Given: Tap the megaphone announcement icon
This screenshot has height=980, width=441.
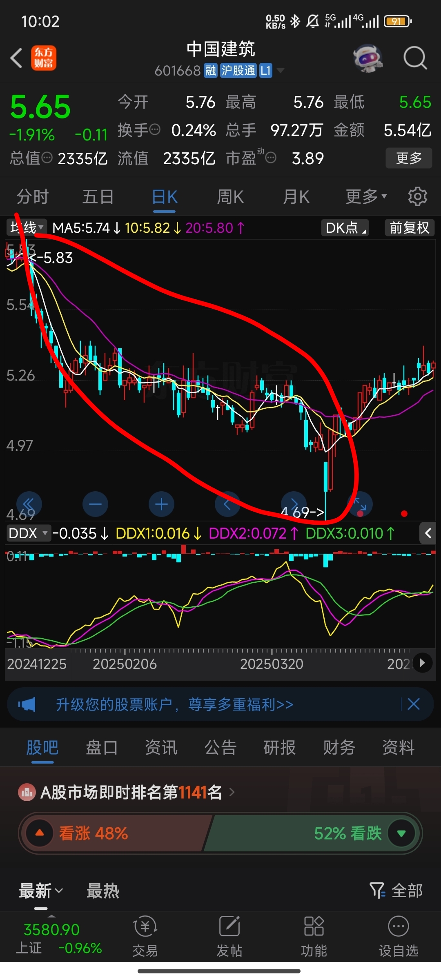Looking at the screenshot, I should 27,704.
